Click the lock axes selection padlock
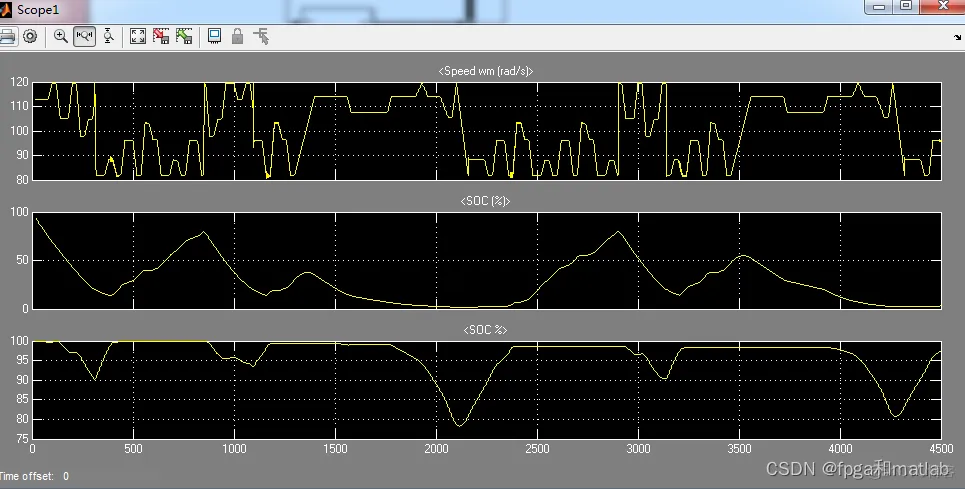965x489 pixels. click(x=238, y=37)
